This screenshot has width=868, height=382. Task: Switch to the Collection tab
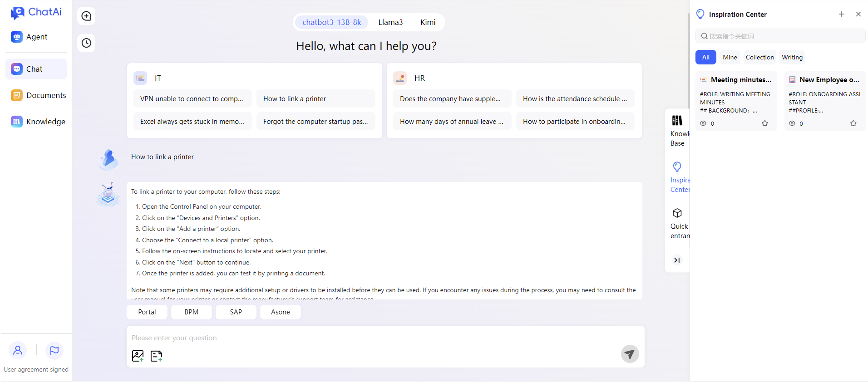coord(759,57)
